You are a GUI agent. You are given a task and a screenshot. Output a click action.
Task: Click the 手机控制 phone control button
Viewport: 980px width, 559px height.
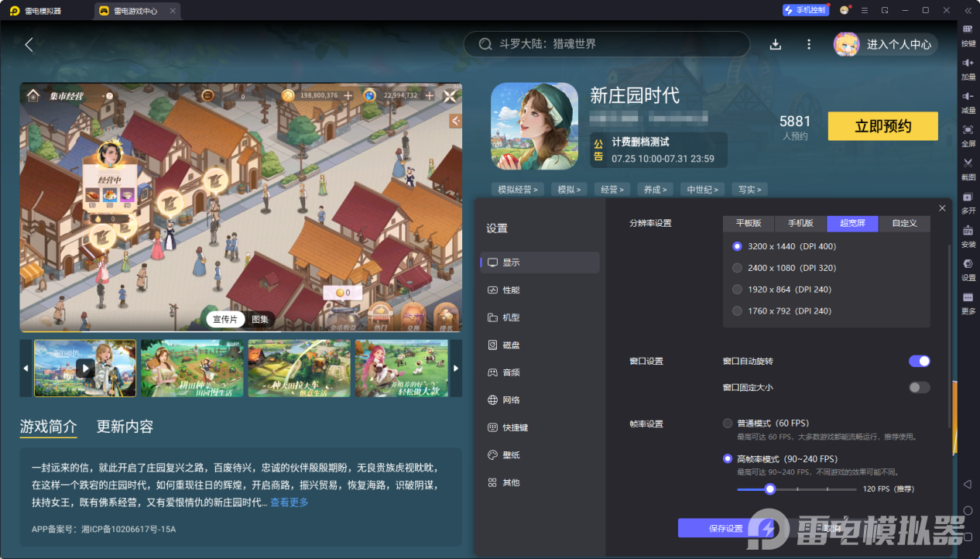(805, 10)
